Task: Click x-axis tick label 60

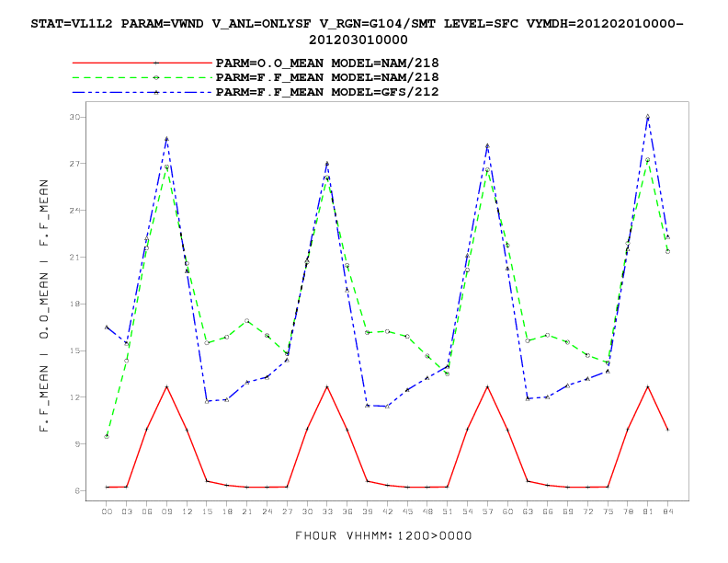Action: [507, 511]
